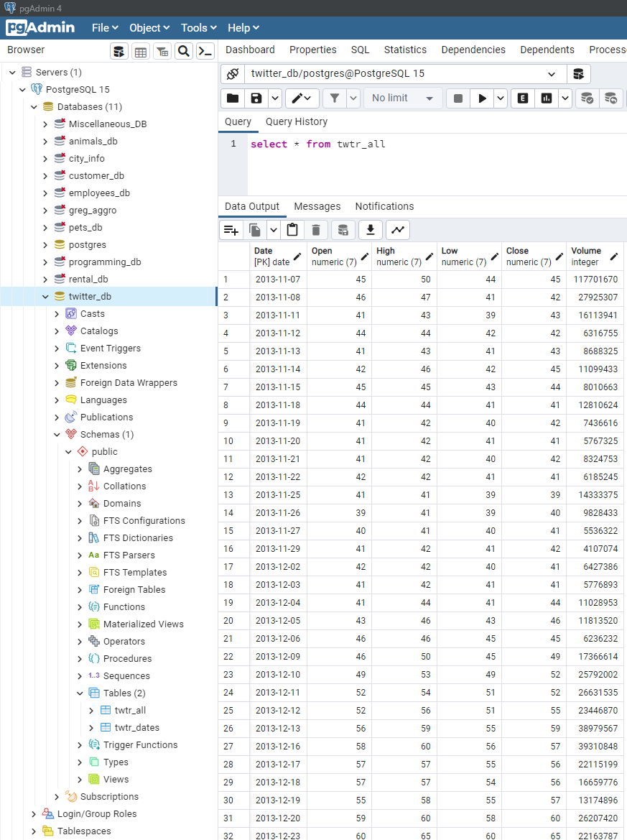Open the Statistics panel

405,50
